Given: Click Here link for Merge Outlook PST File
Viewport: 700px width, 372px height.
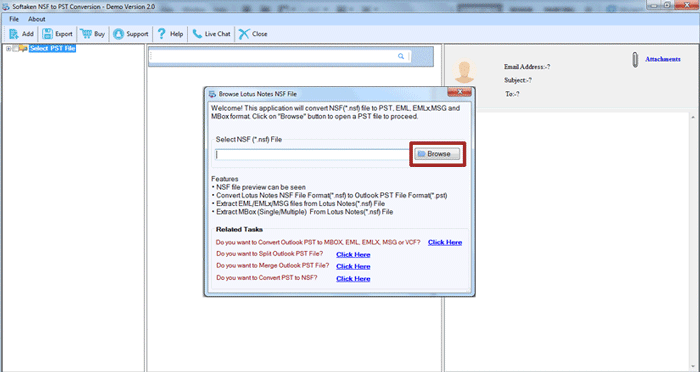Looking at the screenshot, I should [353, 267].
